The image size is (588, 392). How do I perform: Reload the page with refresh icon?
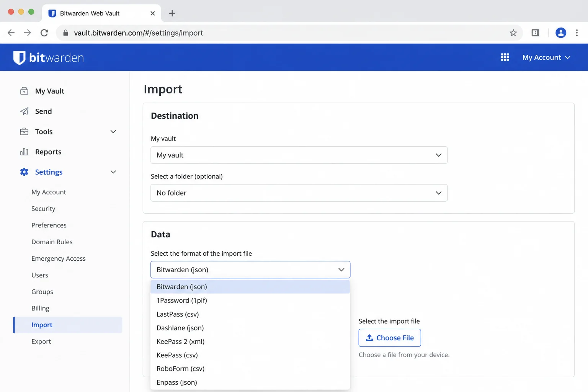(x=44, y=33)
